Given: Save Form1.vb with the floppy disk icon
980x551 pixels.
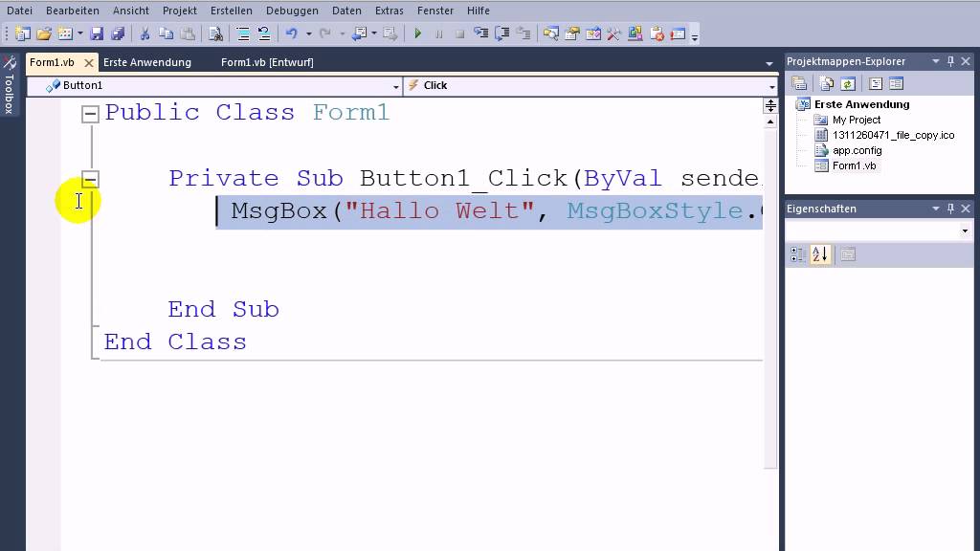Looking at the screenshot, I should click(97, 33).
